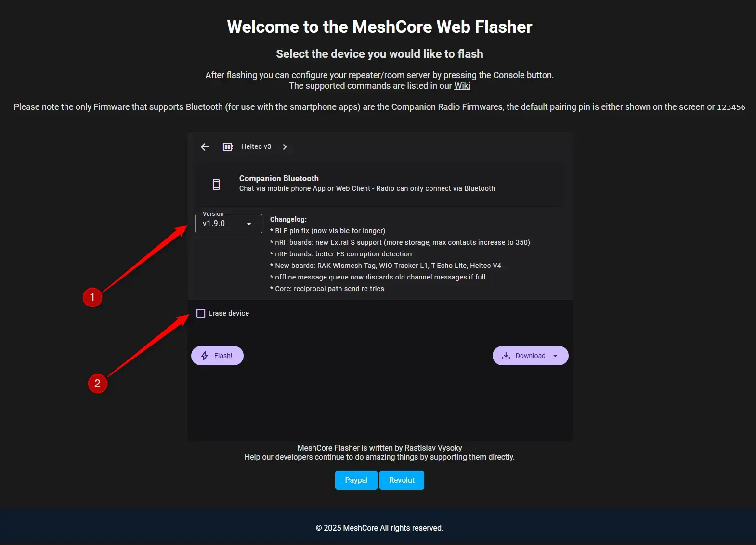The height and width of the screenshot is (545, 756).
Task: Select red annotation marker number 1
Action: pos(92,297)
